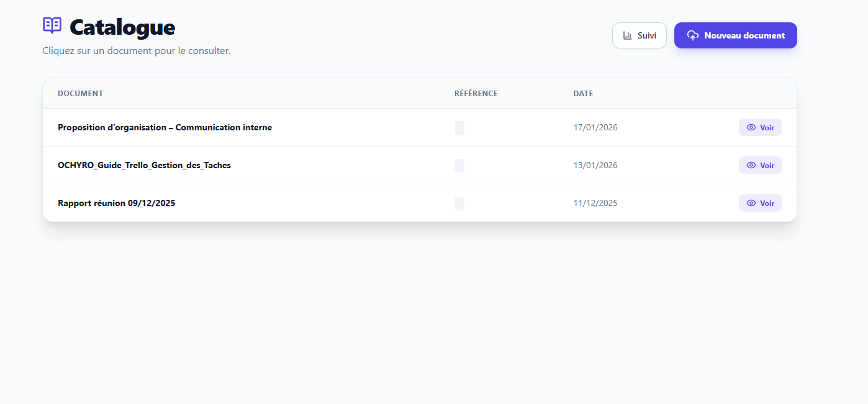The height and width of the screenshot is (404, 868).
Task: Select the Rapport réunion 09/12/2025 row
Action: point(116,203)
